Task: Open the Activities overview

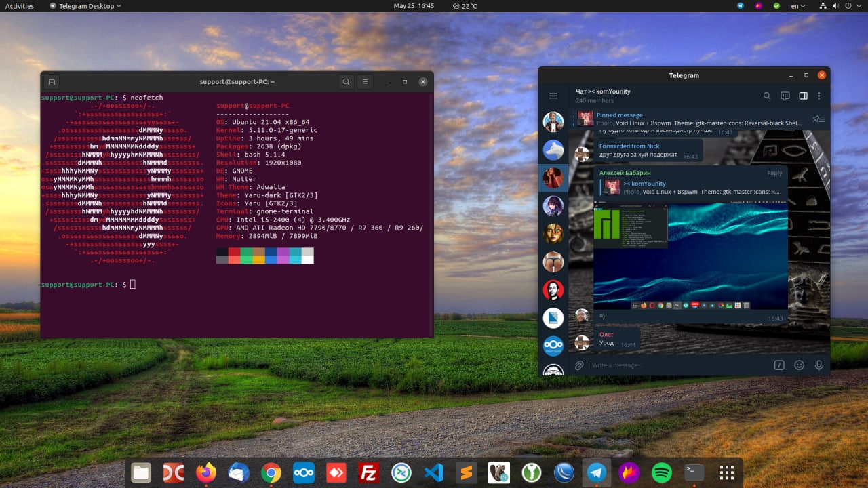Action: (20, 6)
